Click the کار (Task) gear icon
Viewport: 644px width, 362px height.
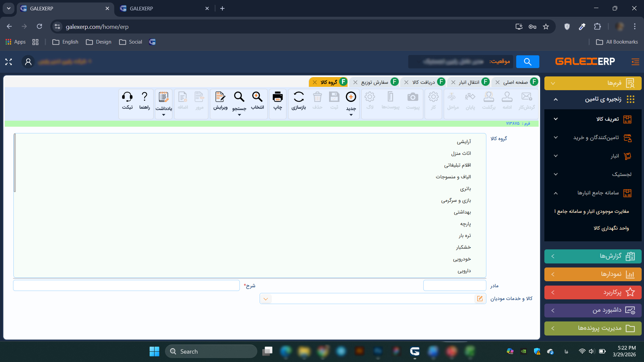pos(433,97)
